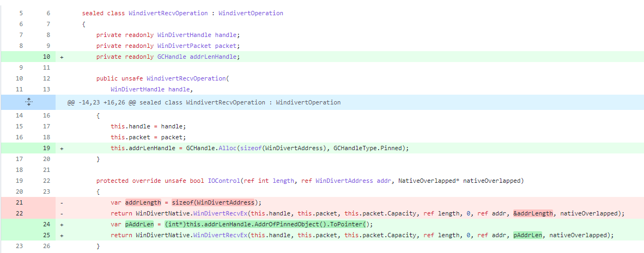The width and height of the screenshot is (644, 253).
Task: Click the parameter line 'WinDivertHandle handle,'
Action: click(x=152, y=89)
